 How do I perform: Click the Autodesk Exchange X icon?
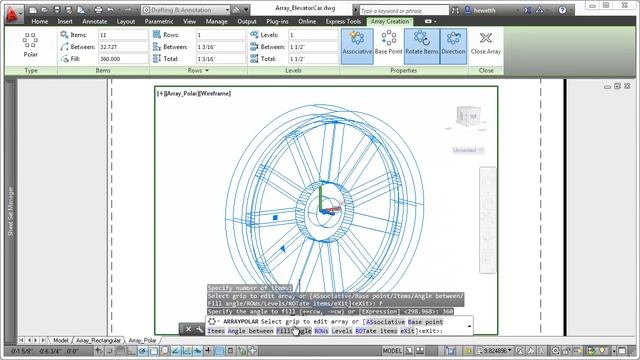pyautogui.click(x=528, y=10)
